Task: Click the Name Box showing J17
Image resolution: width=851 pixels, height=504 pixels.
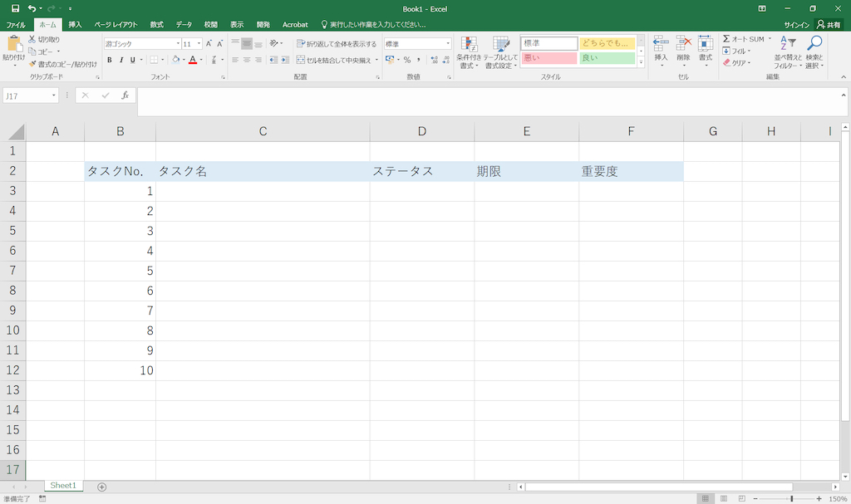Action: tap(31, 96)
